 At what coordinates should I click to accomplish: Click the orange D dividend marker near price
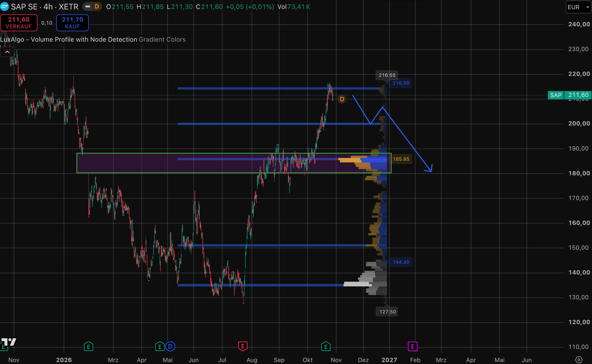coord(342,99)
